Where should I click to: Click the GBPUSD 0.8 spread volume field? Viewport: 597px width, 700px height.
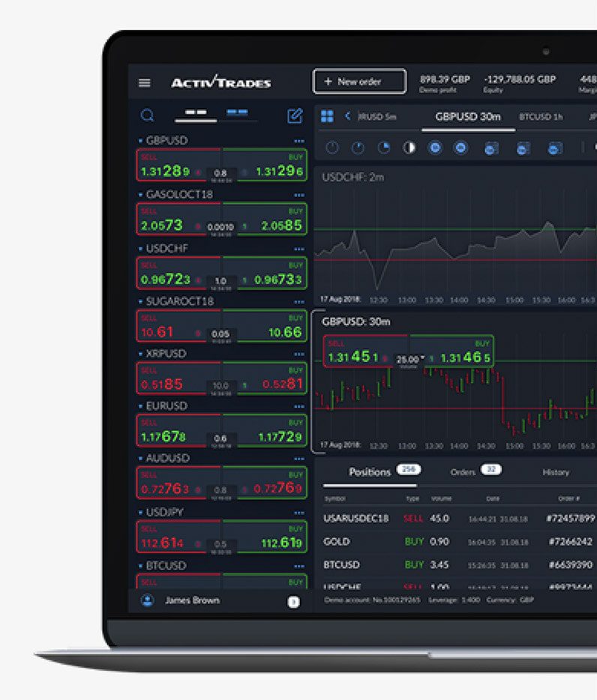pyautogui.click(x=220, y=174)
